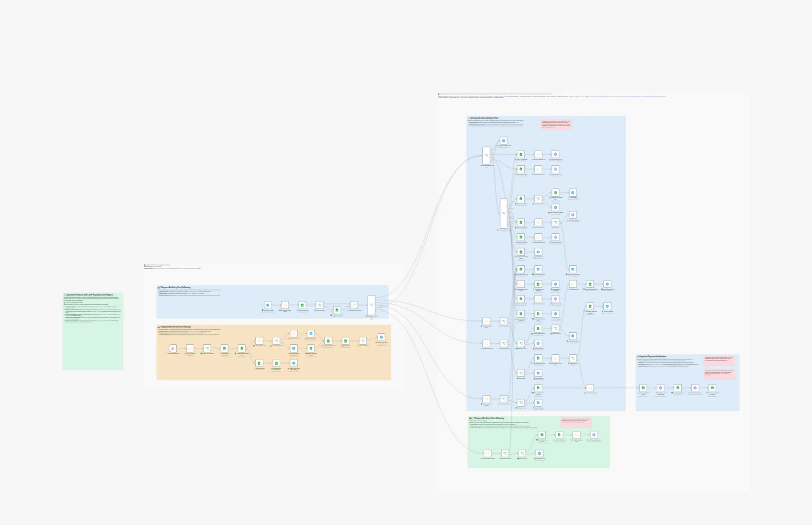Open the Merge node before the entry Switch
The width and height of the screenshot is (812, 525).
[354, 305]
